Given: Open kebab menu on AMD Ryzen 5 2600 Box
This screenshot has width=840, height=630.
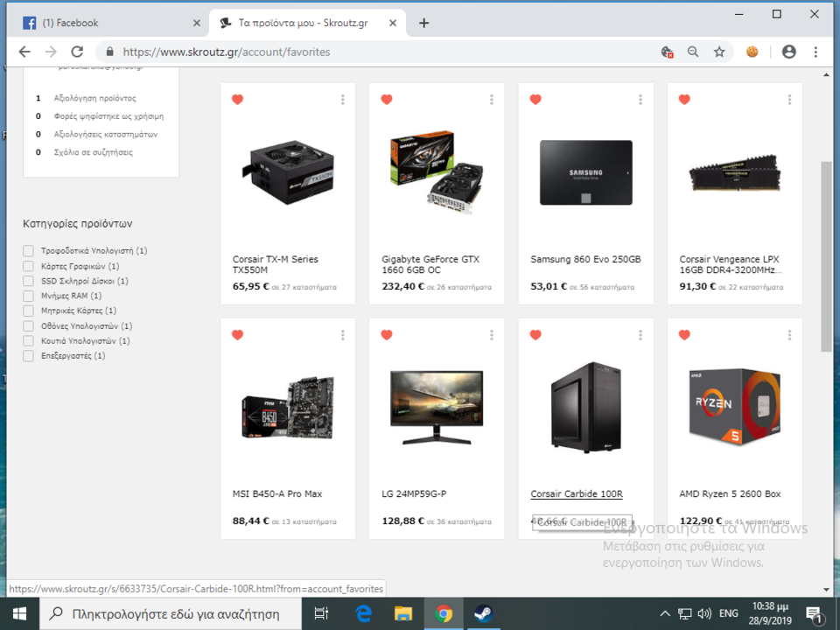Looking at the screenshot, I should (x=789, y=335).
